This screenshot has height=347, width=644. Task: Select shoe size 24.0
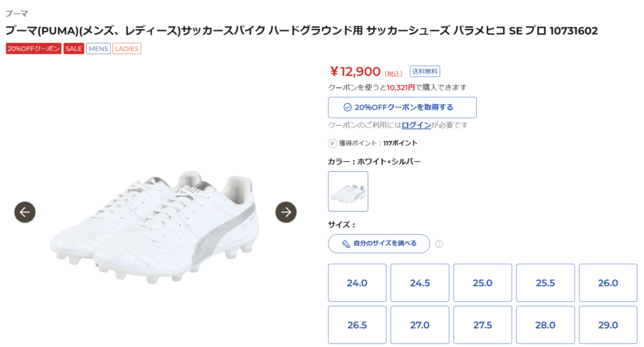357,283
